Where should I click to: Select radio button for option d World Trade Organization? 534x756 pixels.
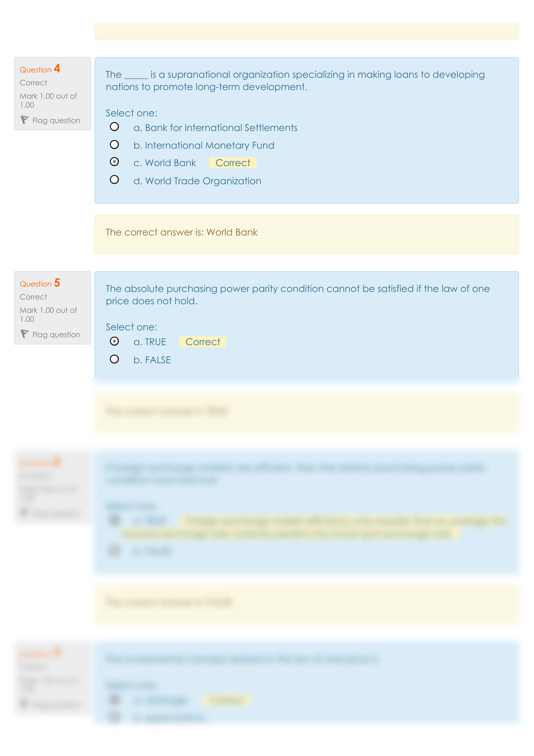pos(114,180)
